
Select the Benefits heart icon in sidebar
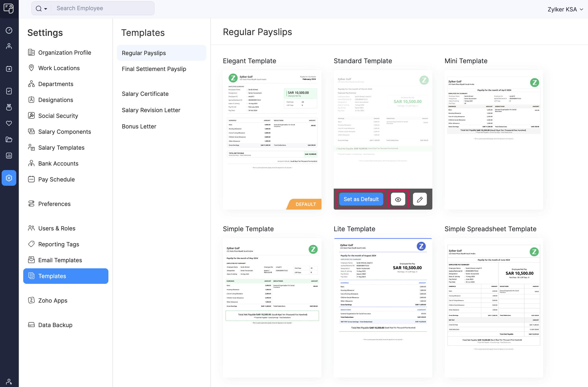pyautogui.click(x=9, y=123)
